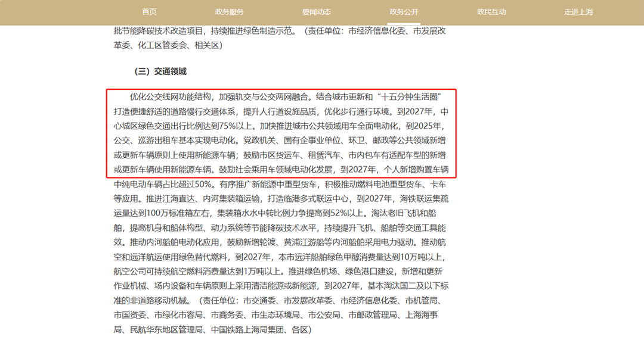Viewport: 644px width, 346px height.
Task: Click the line 革委、化工区管委会、相关区)
Action: coord(168,45)
